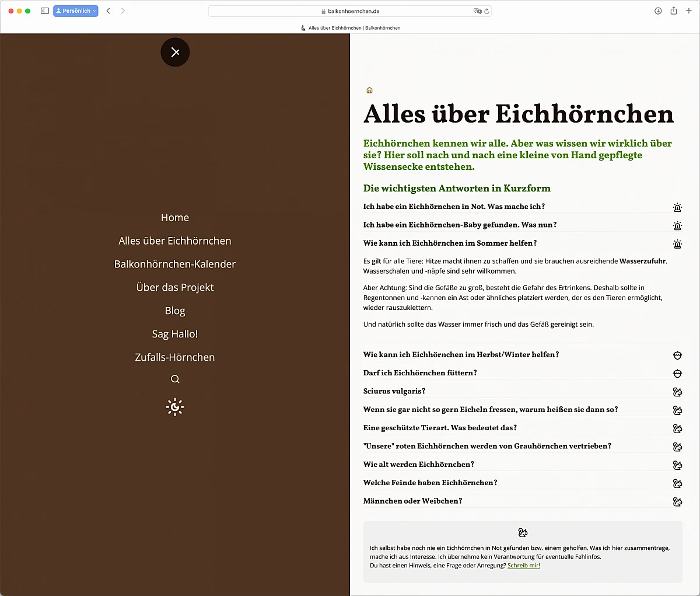Expand the 'Sciurus vulgaris?' question
Screen dimensions: 700x596
[x=394, y=391]
